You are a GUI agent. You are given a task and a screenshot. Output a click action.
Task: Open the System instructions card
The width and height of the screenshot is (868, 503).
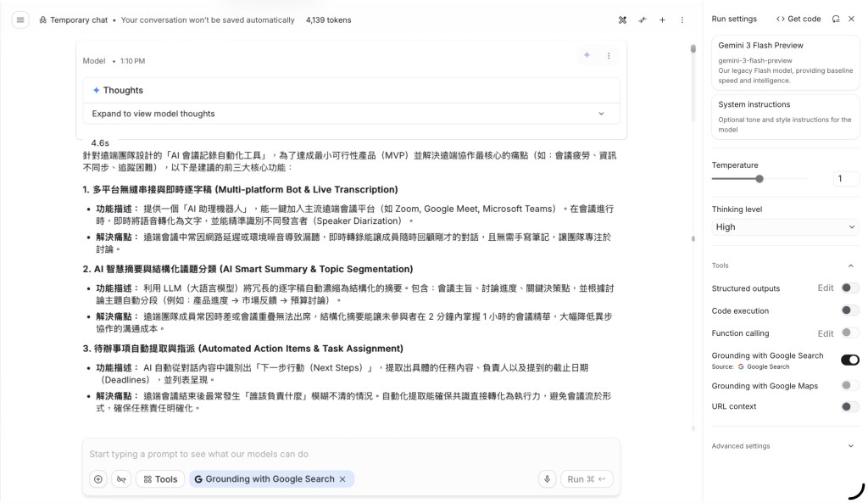[x=786, y=117]
